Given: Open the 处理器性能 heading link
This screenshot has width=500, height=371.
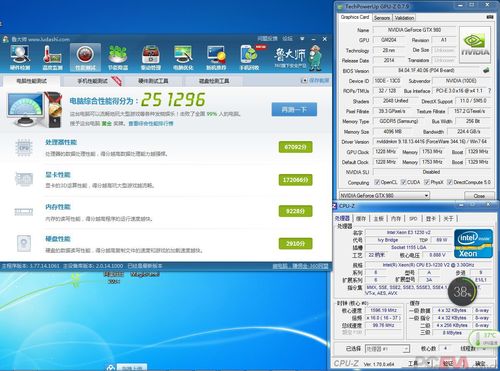Looking at the screenshot, I should click(61, 142).
